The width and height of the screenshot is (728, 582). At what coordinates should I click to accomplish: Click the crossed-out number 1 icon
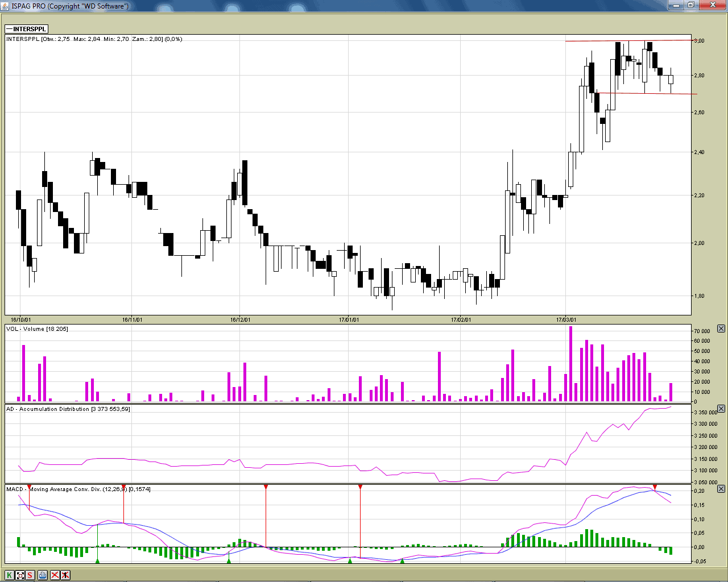point(65,575)
